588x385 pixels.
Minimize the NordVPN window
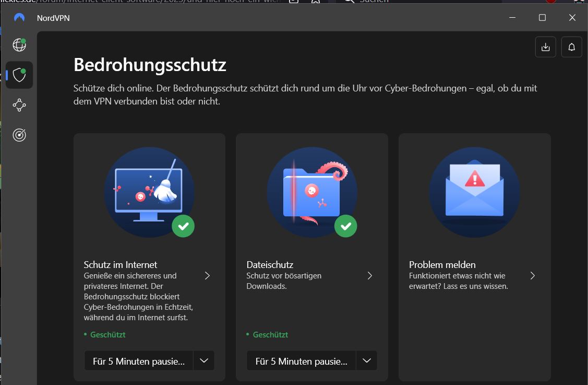512,18
